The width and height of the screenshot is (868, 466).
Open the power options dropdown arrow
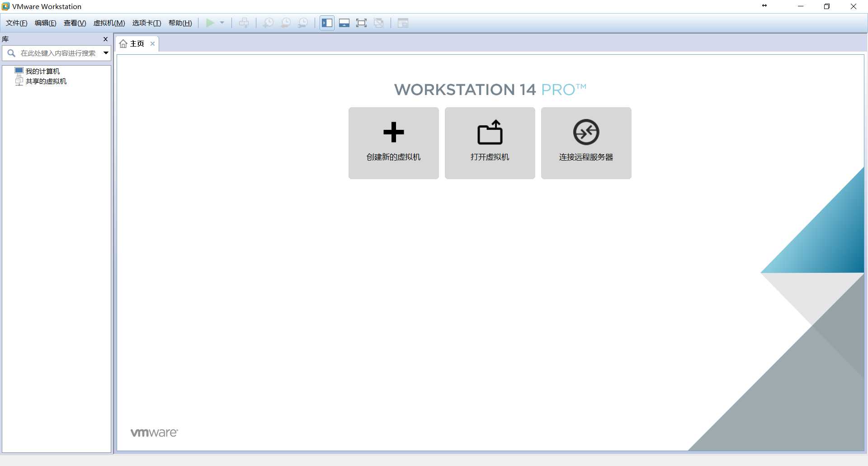point(222,23)
